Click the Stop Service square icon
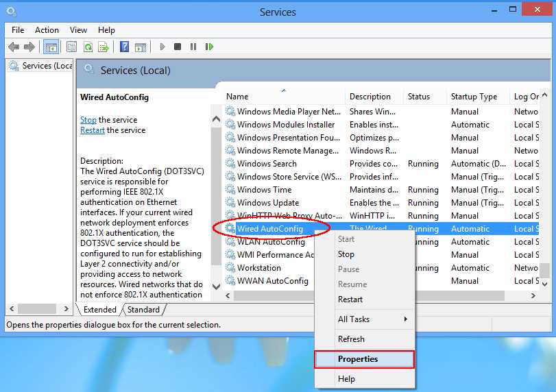Image resolution: width=556 pixels, height=392 pixels. 178,47
